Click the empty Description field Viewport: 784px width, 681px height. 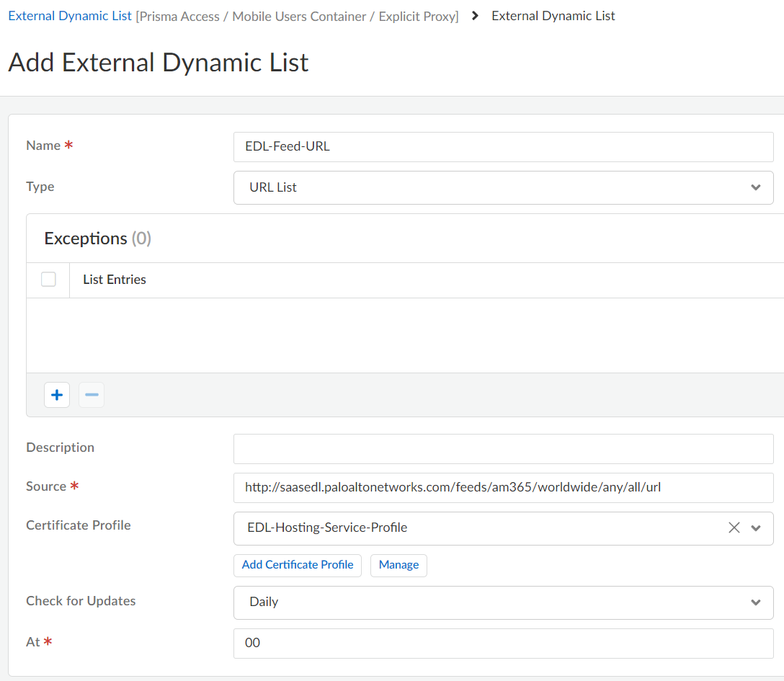pos(504,448)
